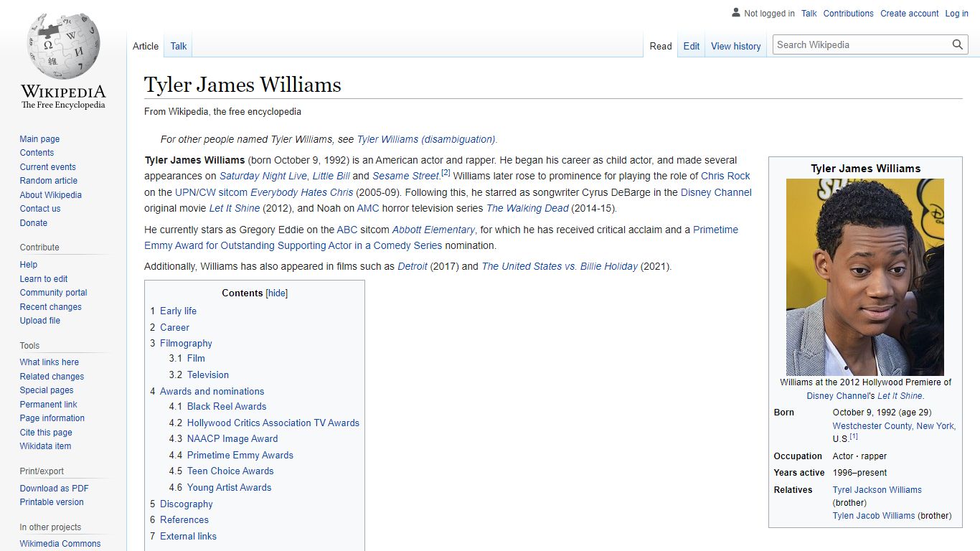Open Tyrel Jackson Williams link
The height and width of the screenshot is (551, 980).
(877, 490)
